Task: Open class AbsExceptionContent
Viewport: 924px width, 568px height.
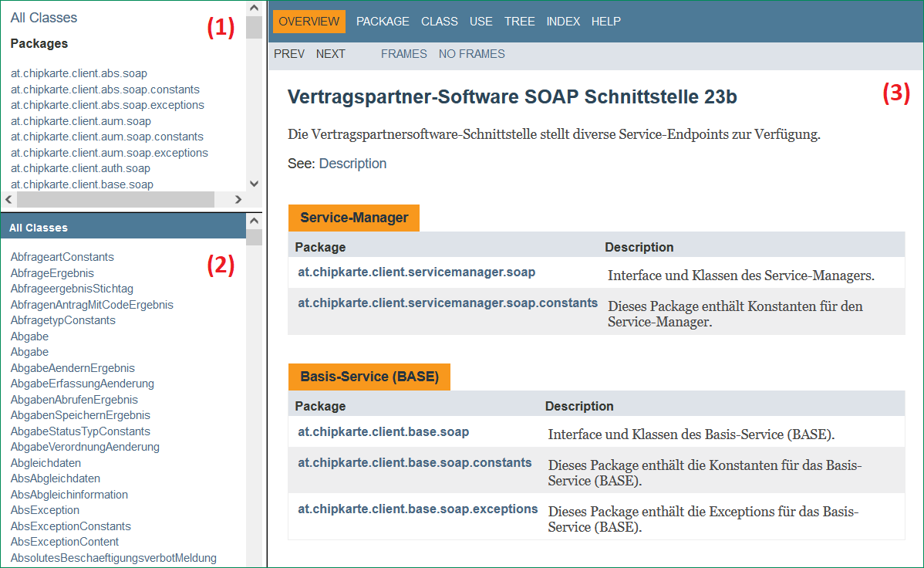Action: 64,542
